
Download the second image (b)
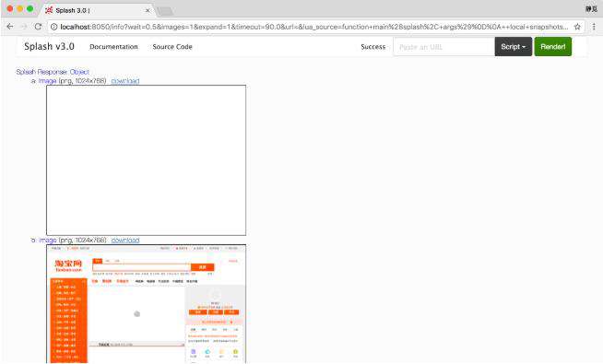pyautogui.click(x=125, y=240)
